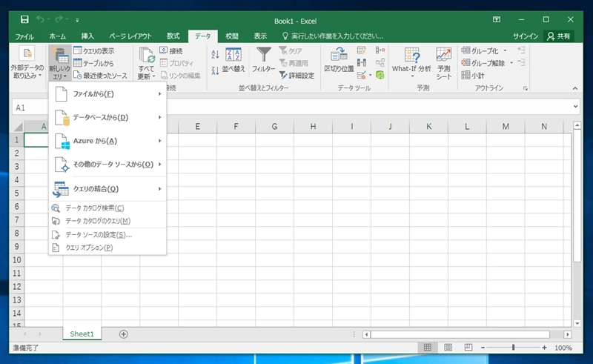The image size is (593, 364).
Task: Switch to the 校閲 tab
Action: coord(232,36)
